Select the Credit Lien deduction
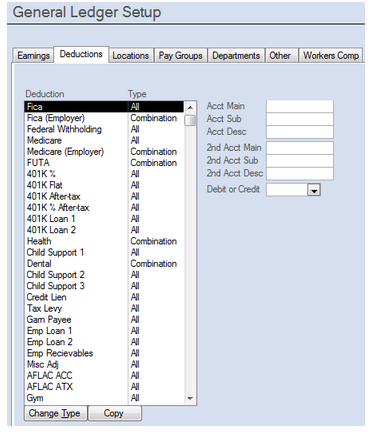Viewport: 370px width, 432px height. (x=104, y=297)
